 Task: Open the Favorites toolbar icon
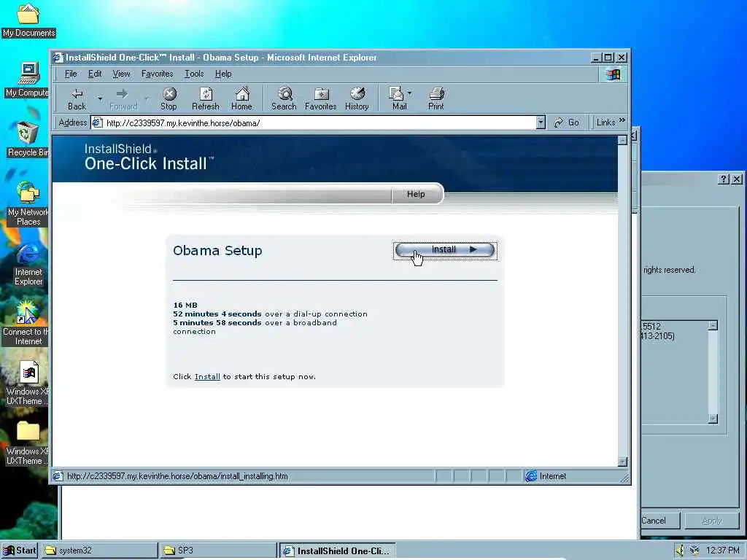coord(321,99)
